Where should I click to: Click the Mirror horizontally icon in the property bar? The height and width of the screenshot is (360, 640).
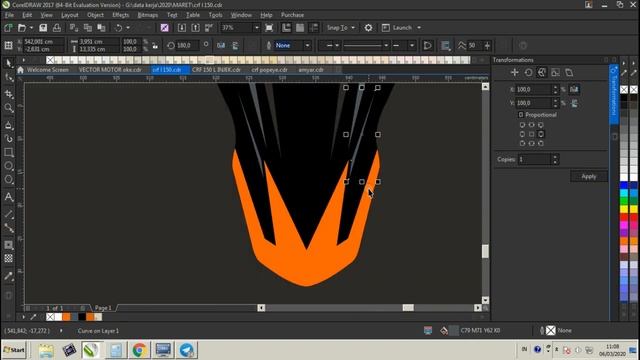pyautogui.click(x=221, y=45)
